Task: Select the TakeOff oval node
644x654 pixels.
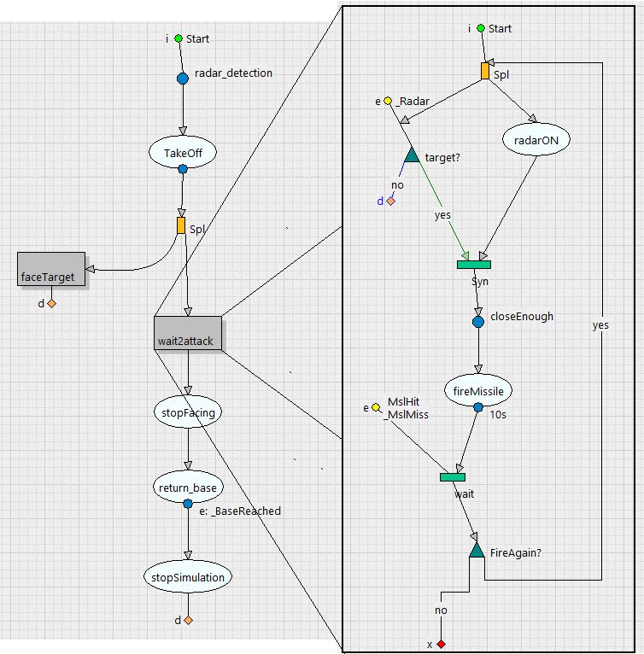Action: tap(182, 153)
